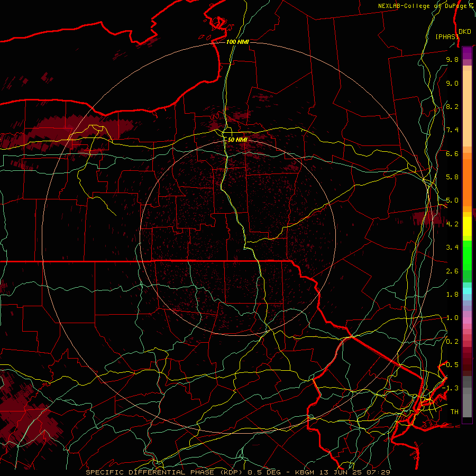Click the TH legend label
This screenshot has width=476, height=476.
coord(454,412)
